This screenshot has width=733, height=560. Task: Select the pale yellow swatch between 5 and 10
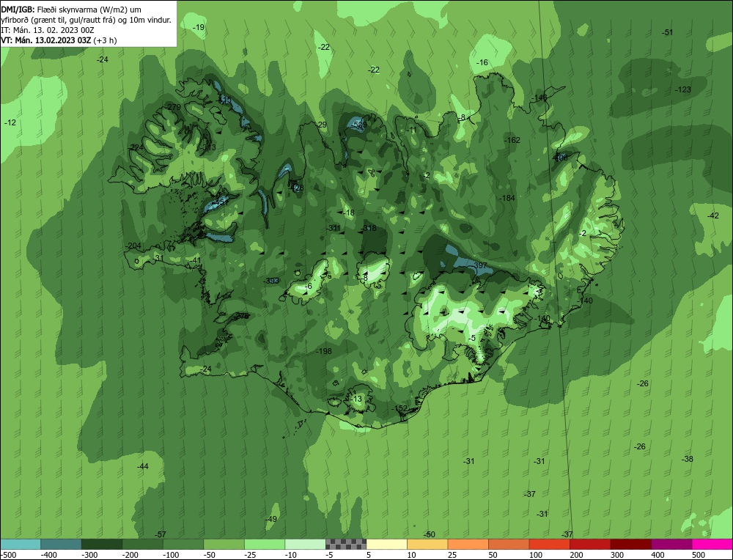[x=386, y=544]
